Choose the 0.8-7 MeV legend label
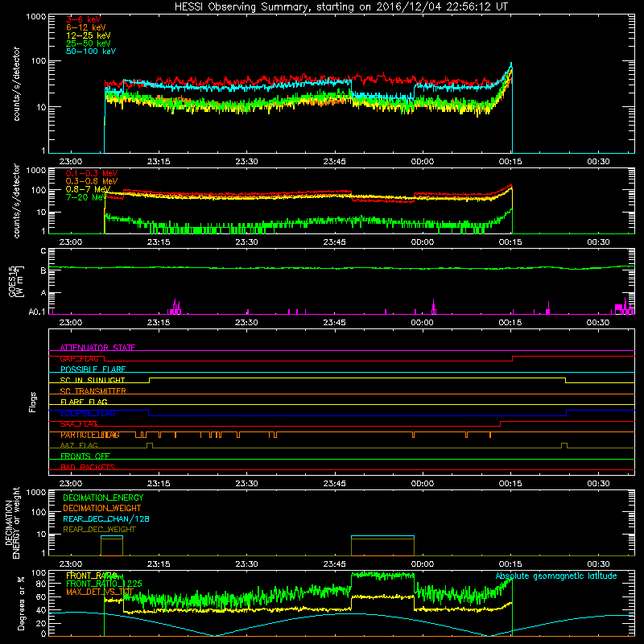This screenshot has height=644, width=644. coord(88,189)
